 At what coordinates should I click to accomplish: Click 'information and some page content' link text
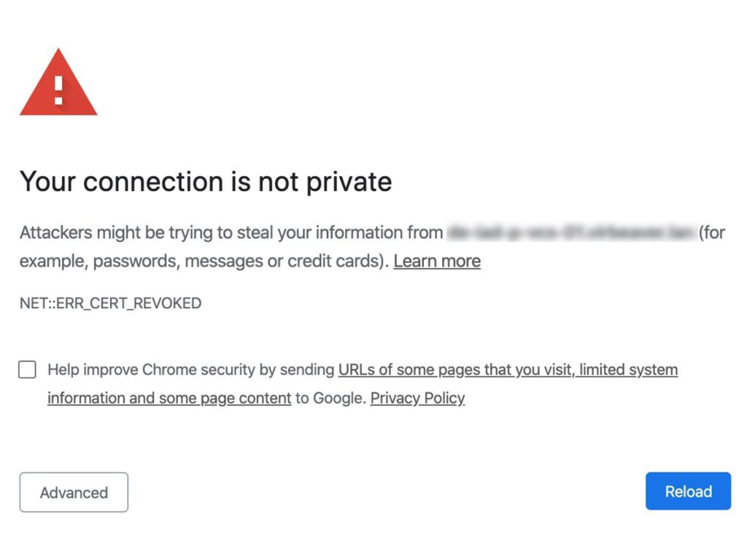[169, 398]
